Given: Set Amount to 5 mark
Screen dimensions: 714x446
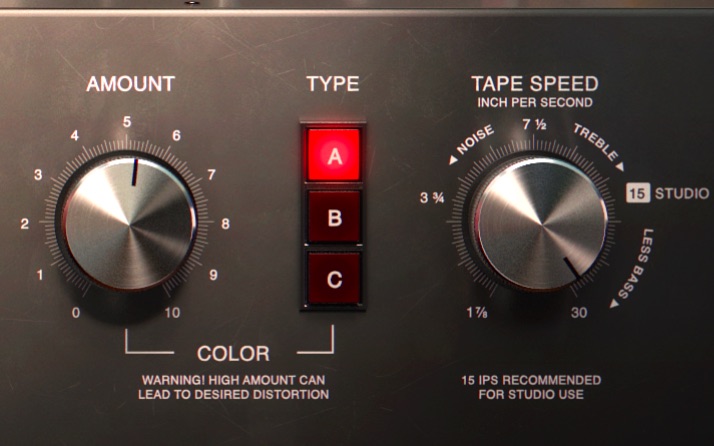Looking at the screenshot, I should [x=127, y=122].
